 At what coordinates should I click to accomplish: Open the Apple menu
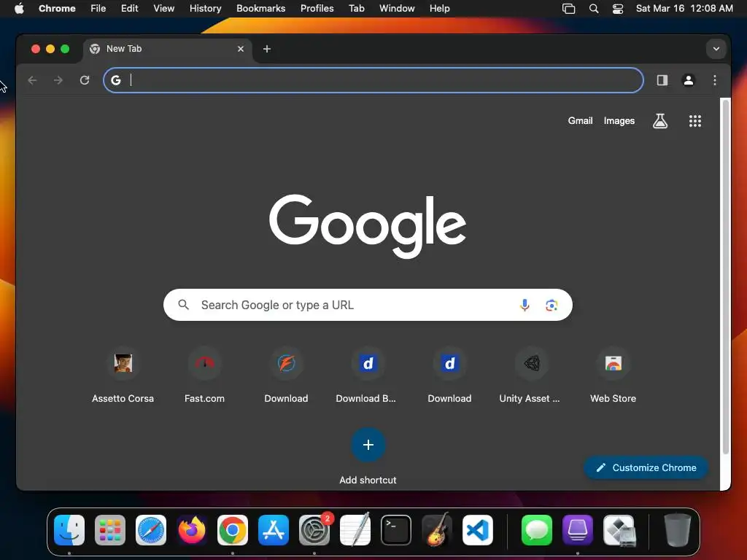(19, 8)
